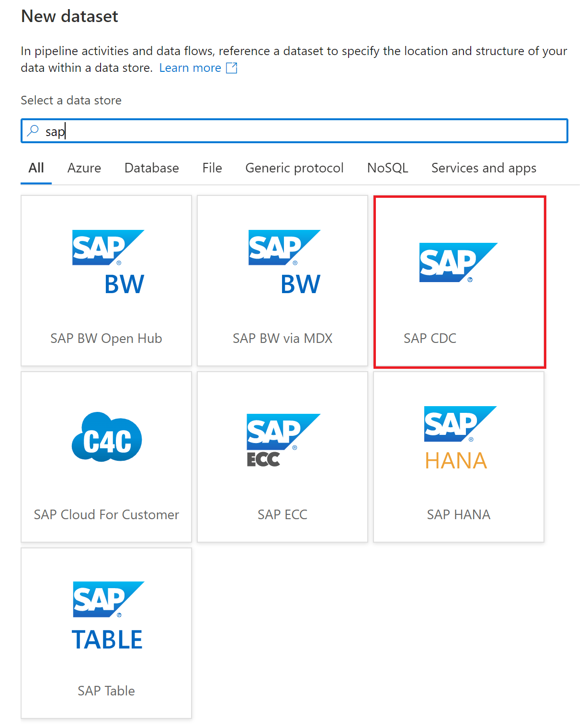The height and width of the screenshot is (728, 588).
Task: Switch to the Azure tab
Action: [84, 168]
